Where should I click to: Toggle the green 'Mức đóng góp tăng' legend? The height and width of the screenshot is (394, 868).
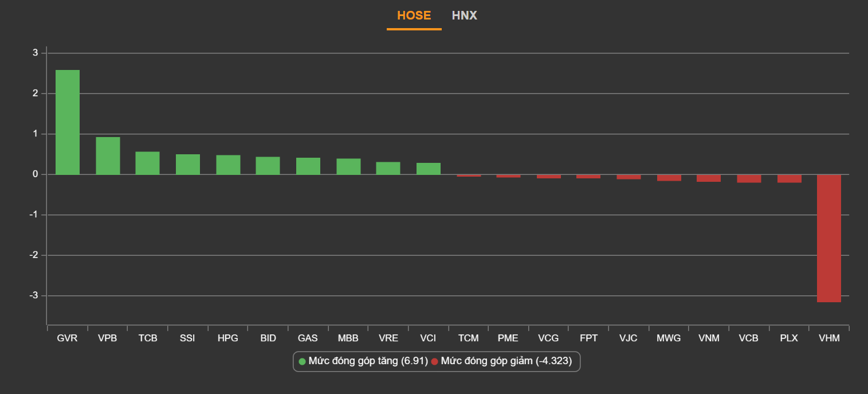point(363,361)
